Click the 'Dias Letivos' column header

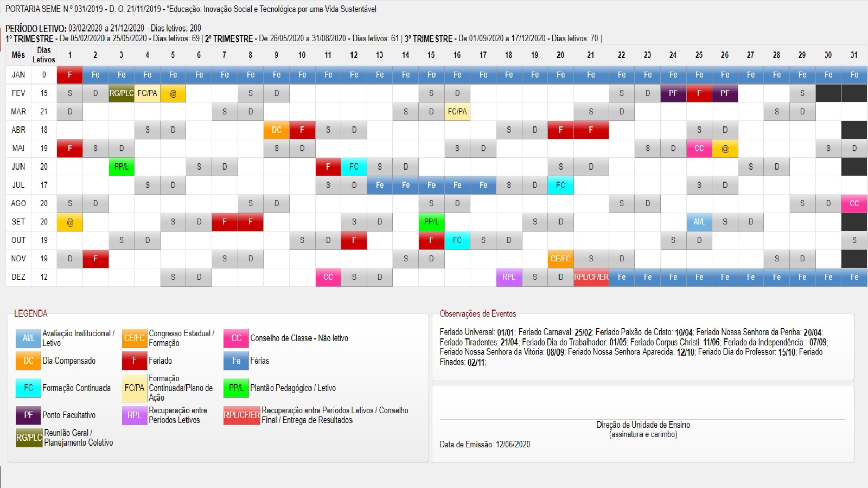point(43,55)
